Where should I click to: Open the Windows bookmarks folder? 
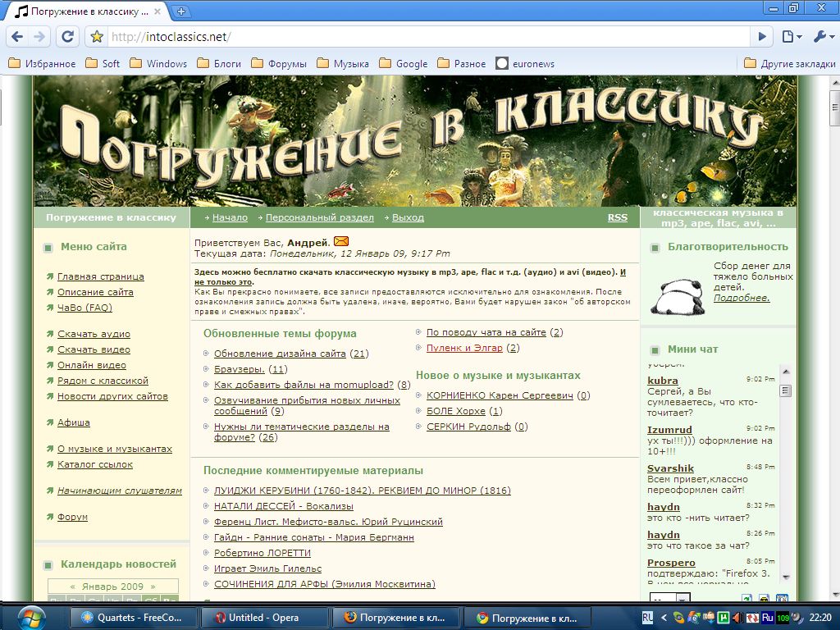click(x=158, y=64)
